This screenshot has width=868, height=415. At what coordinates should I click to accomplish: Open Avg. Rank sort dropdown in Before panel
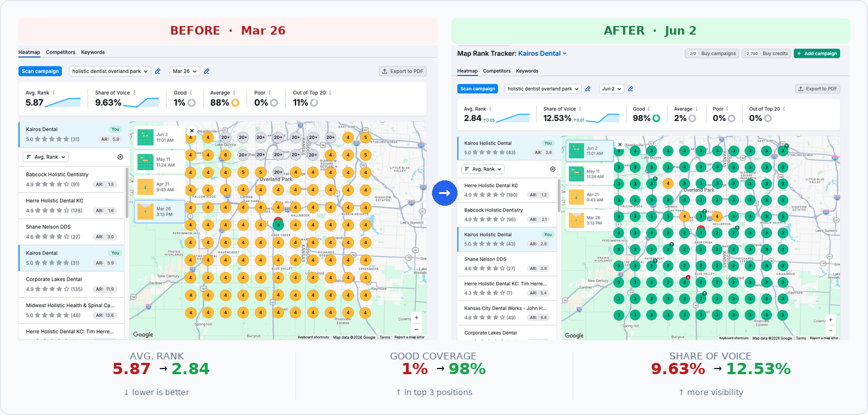(46, 157)
